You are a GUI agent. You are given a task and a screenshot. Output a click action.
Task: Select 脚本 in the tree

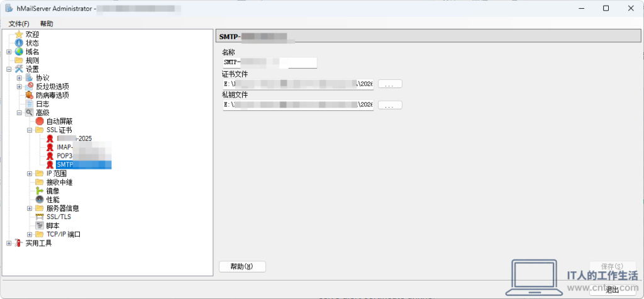tap(53, 225)
